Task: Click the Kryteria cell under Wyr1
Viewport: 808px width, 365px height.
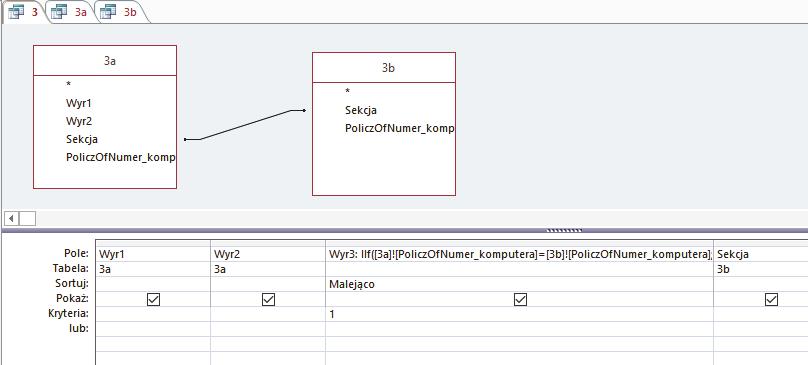Action: pos(153,314)
